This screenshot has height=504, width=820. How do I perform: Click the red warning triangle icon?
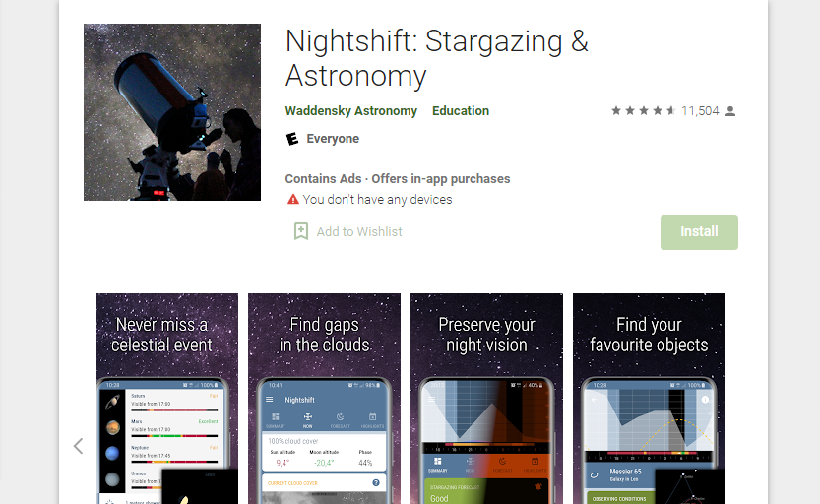293,199
